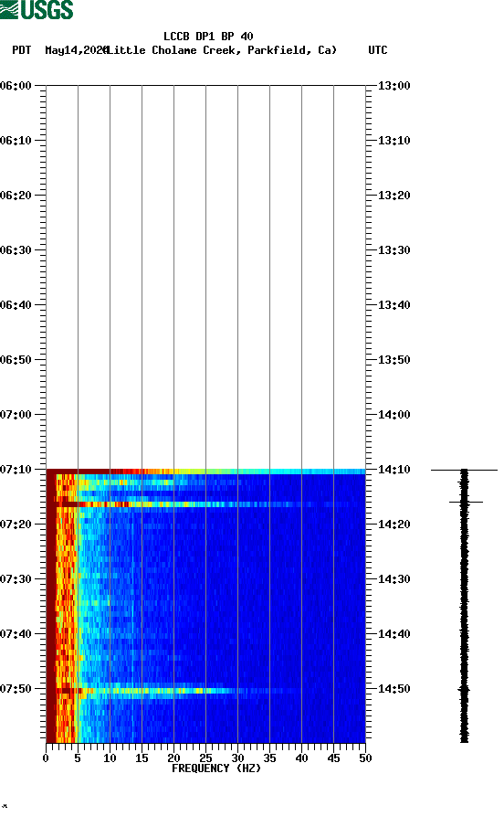
Task: Click the 5 Hz frequency axis label
Action: (78, 758)
